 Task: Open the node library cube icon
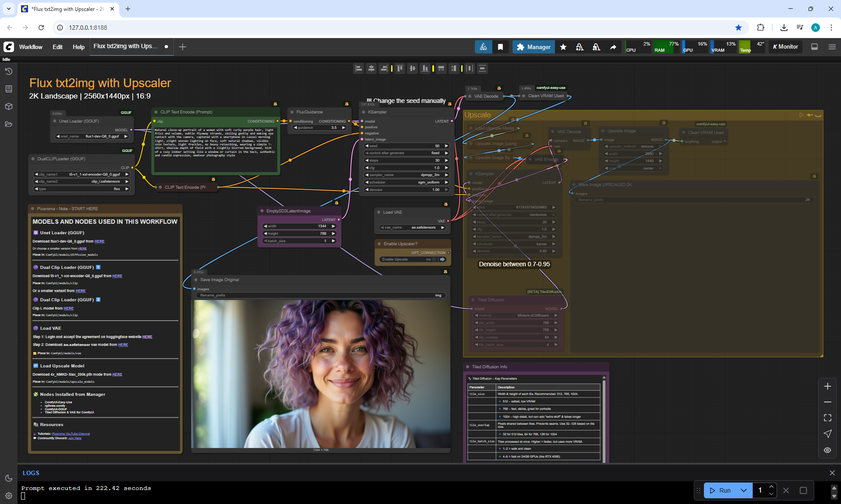tap(9, 106)
